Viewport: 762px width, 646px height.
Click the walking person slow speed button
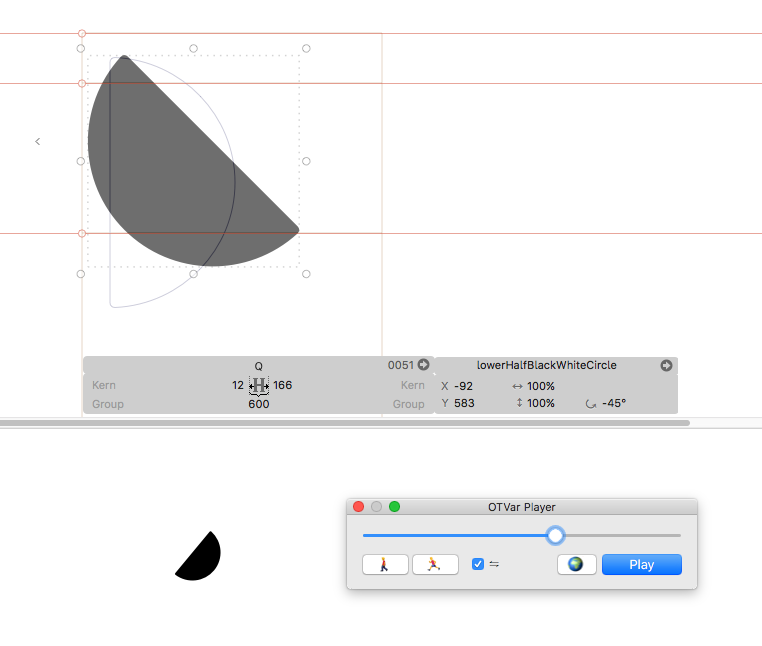[x=385, y=565]
